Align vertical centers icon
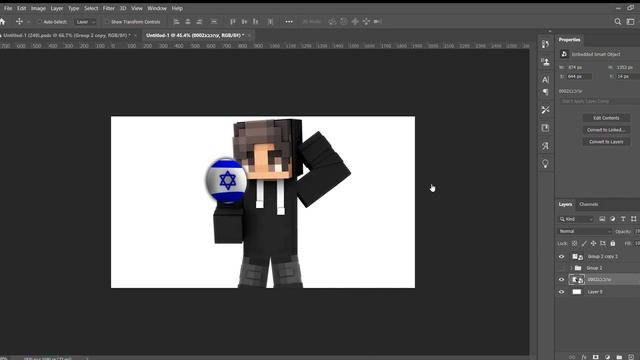Viewport: 640px width, 360px height. 244,22
